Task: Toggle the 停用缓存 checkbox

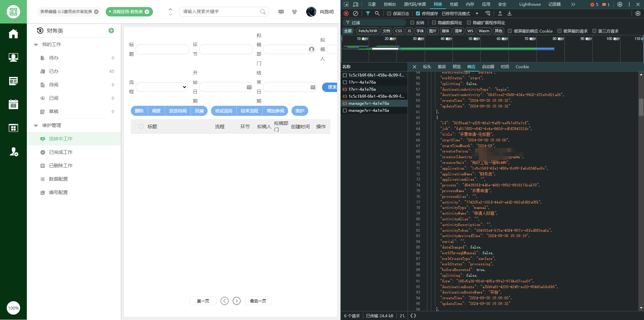Action: [418, 13]
